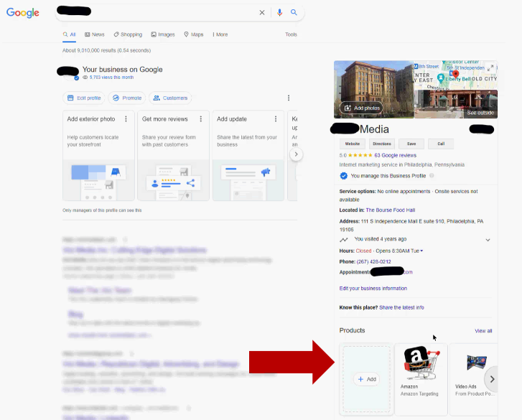This screenshot has height=420, width=522.
Task: Click the red map pin marker
Action: (456, 75)
